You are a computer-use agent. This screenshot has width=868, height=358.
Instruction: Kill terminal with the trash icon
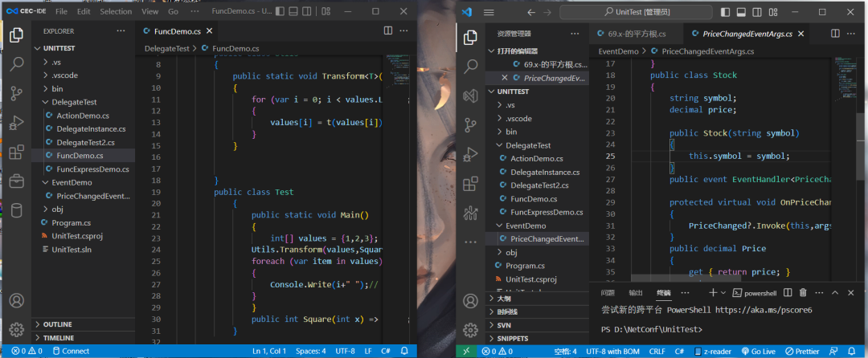click(803, 292)
